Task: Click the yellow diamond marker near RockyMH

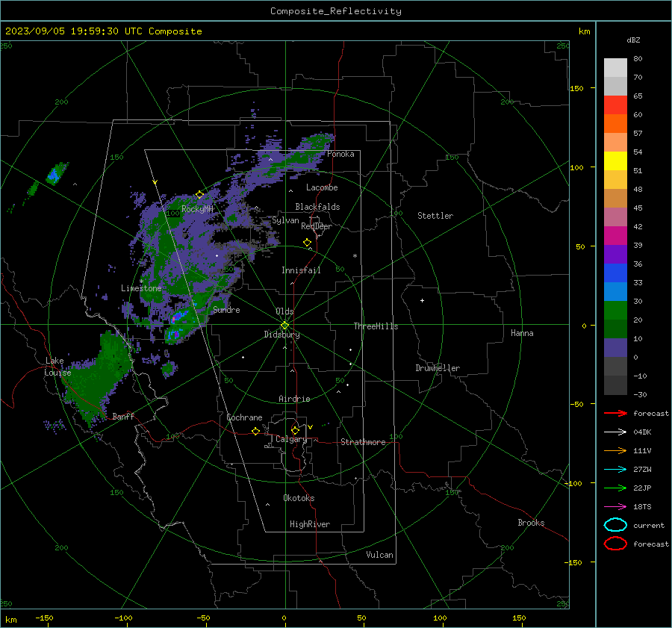Action: pos(199,195)
